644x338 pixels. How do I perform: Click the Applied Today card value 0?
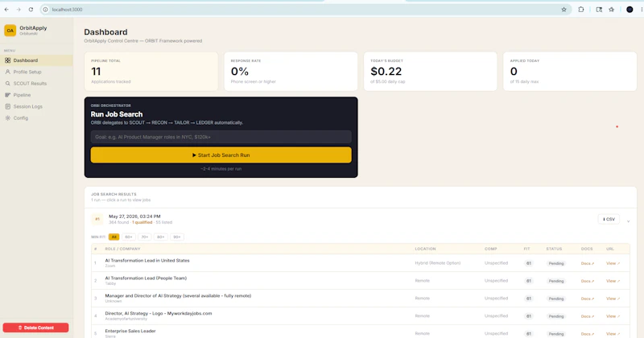pyautogui.click(x=514, y=72)
